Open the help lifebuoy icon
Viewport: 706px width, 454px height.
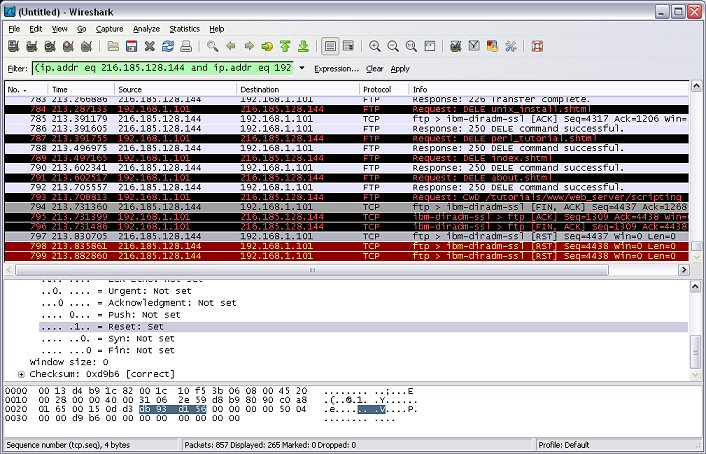click(x=536, y=46)
